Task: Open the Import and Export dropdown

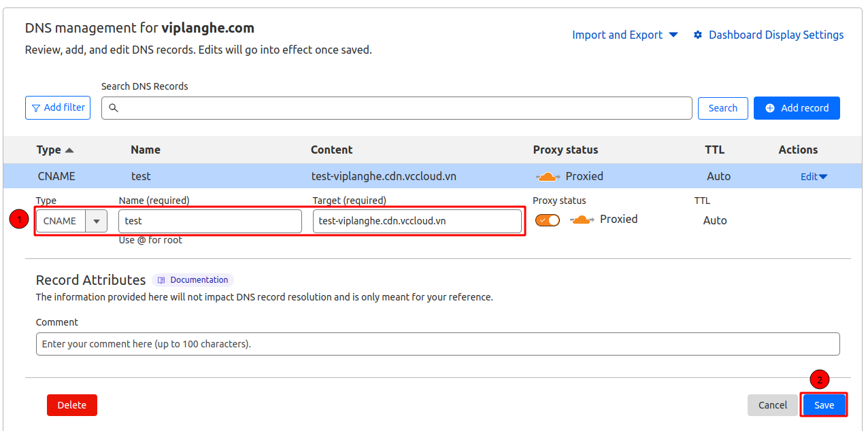Action: click(x=624, y=35)
